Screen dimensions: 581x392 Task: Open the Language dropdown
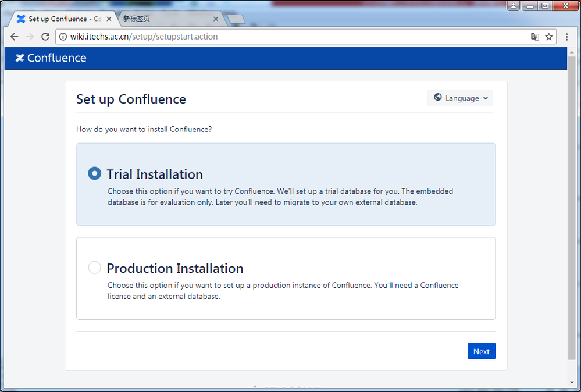pyautogui.click(x=460, y=98)
